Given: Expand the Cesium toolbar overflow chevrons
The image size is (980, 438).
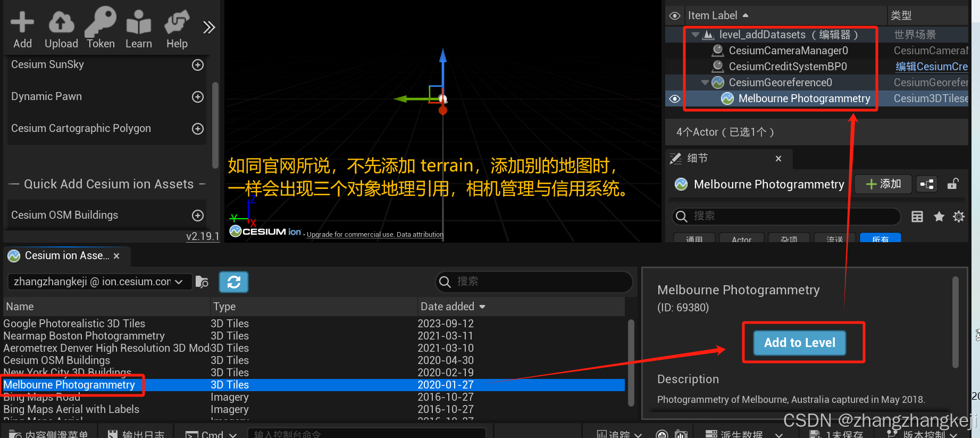Looking at the screenshot, I should click(x=209, y=27).
